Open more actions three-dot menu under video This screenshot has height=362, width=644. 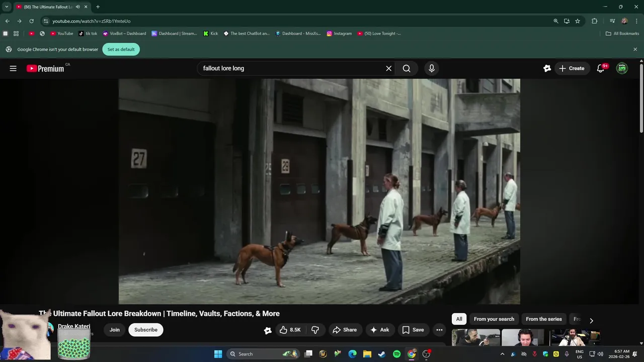point(439,330)
